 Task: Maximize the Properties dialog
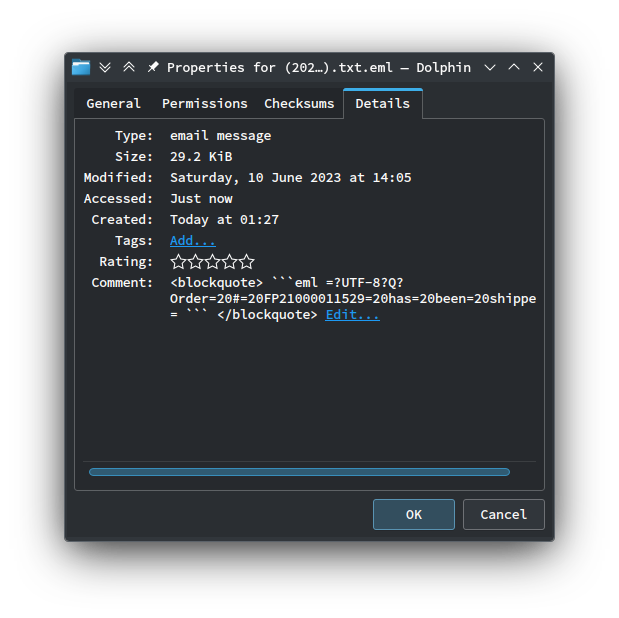pyautogui.click(x=514, y=67)
